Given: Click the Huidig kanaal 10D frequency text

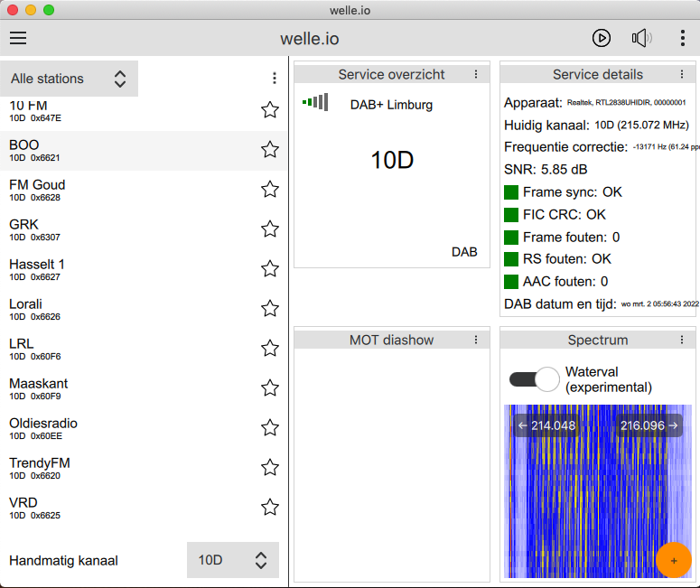Looking at the screenshot, I should (x=597, y=125).
